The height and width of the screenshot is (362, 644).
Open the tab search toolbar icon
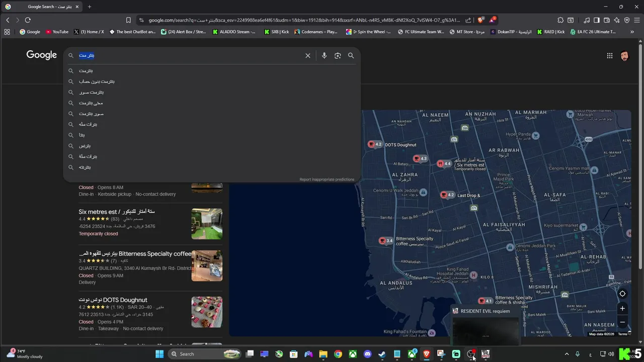(571, 20)
